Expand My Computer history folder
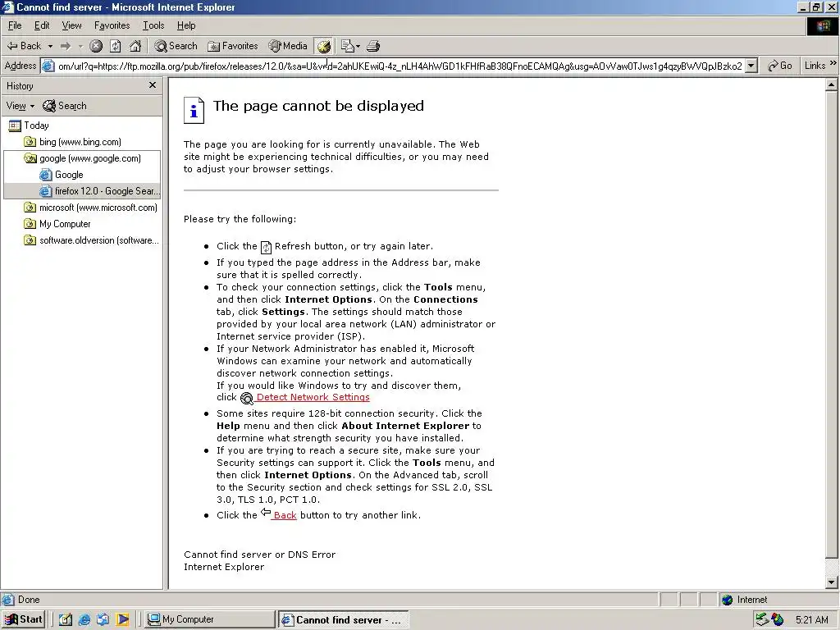The width and height of the screenshot is (840, 630). pyautogui.click(x=57, y=224)
